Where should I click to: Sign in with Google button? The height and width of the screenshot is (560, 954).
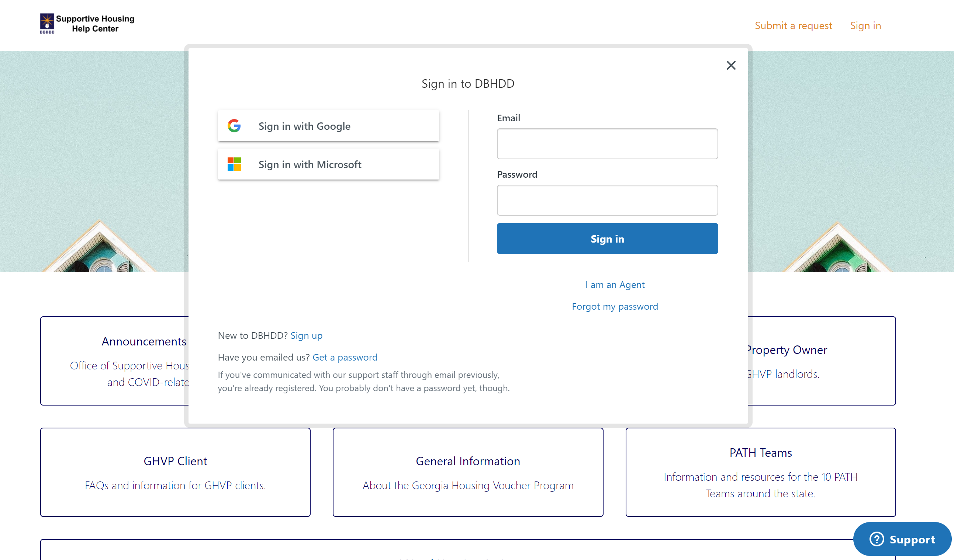tap(328, 126)
